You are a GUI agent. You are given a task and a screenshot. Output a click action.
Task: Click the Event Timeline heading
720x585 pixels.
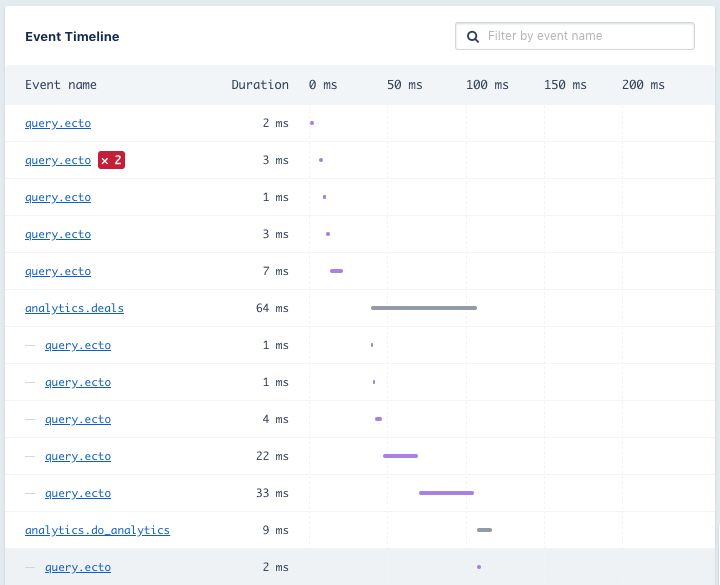point(72,37)
